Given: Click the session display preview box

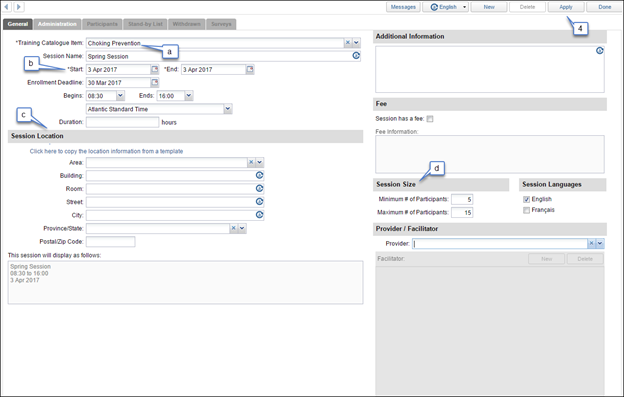Looking at the screenshot, I should pyautogui.click(x=185, y=282).
